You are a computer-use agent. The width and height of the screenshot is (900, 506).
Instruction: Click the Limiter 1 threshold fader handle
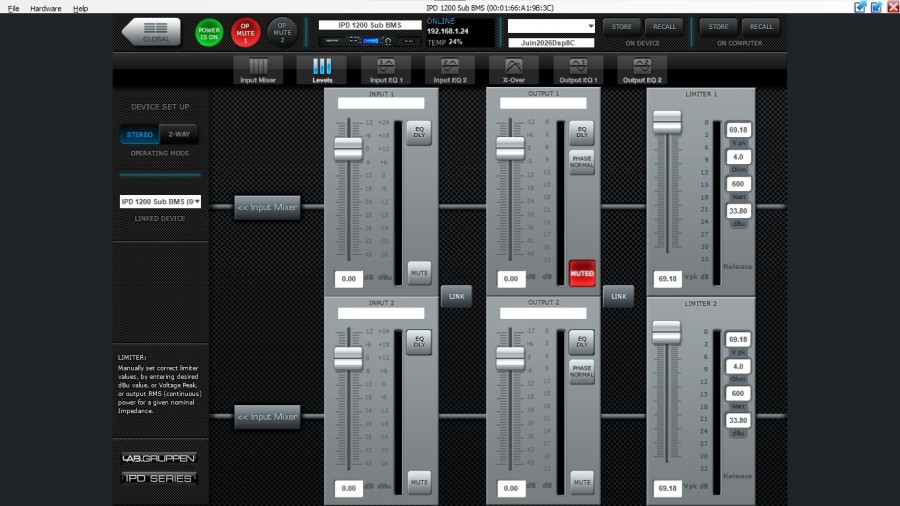pyautogui.click(x=666, y=122)
